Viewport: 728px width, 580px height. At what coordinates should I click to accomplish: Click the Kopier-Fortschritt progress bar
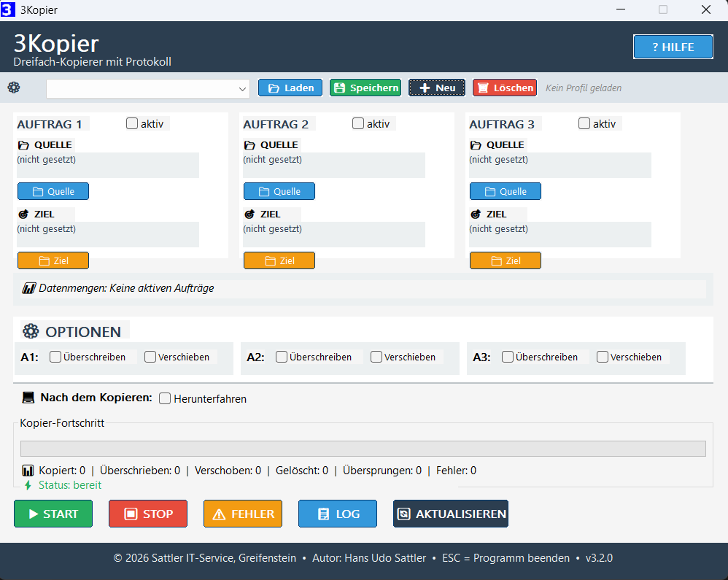[x=363, y=448]
